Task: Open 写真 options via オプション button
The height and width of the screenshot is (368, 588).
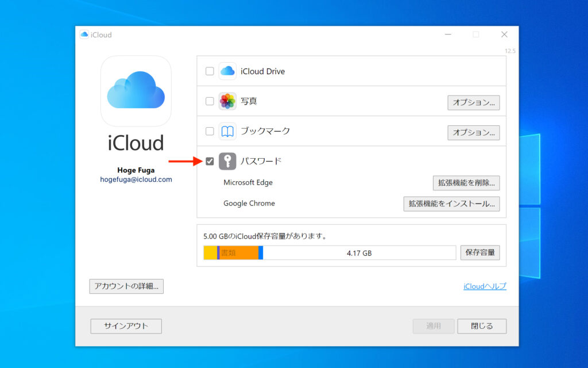Action: pyautogui.click(x=473, y=102)
